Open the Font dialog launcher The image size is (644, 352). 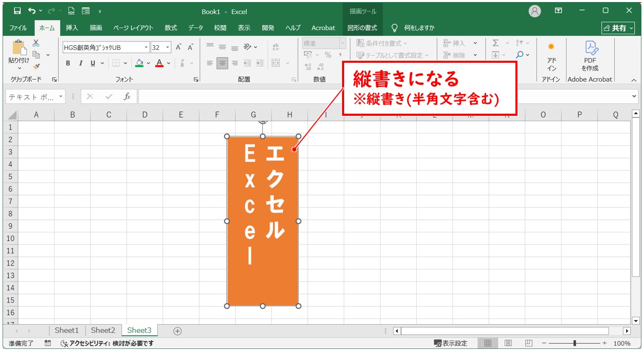click(x=196, y=80)
